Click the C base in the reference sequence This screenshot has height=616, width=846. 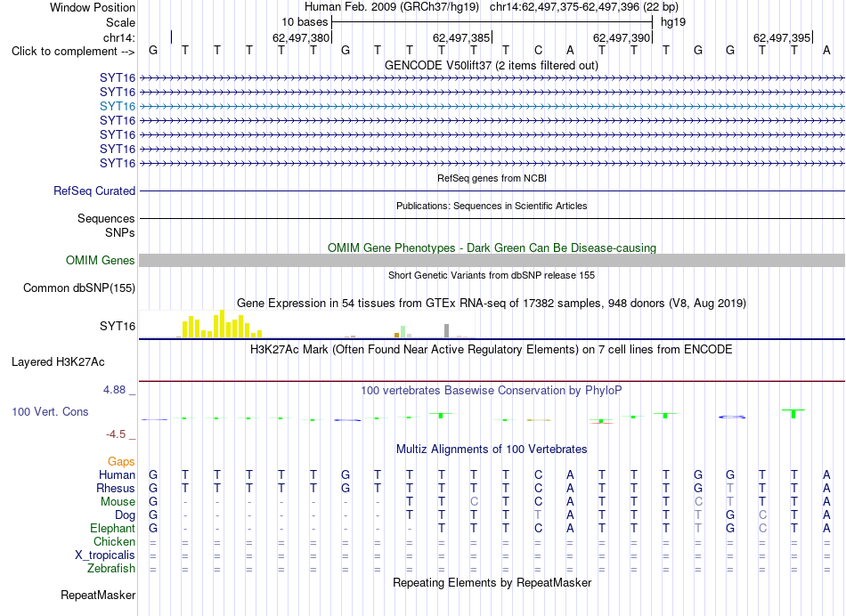(538, 51)
